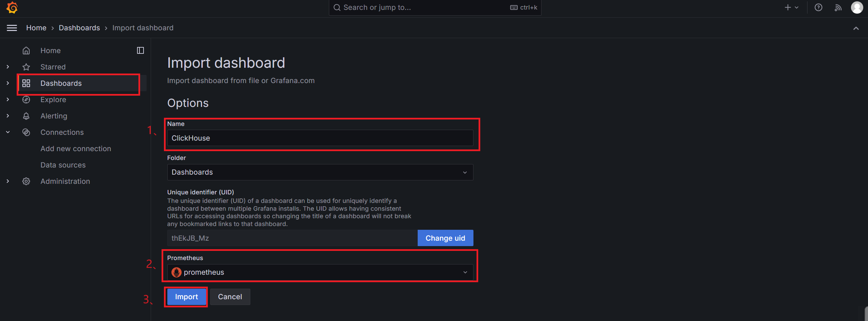Expand the Starred section chevron

8,67
